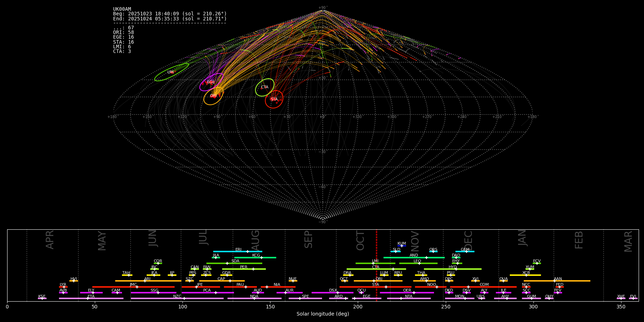Click the '350' tick on the solar longitude axis
The height and width of the screenshot is (322, 644).
point(621,307)
